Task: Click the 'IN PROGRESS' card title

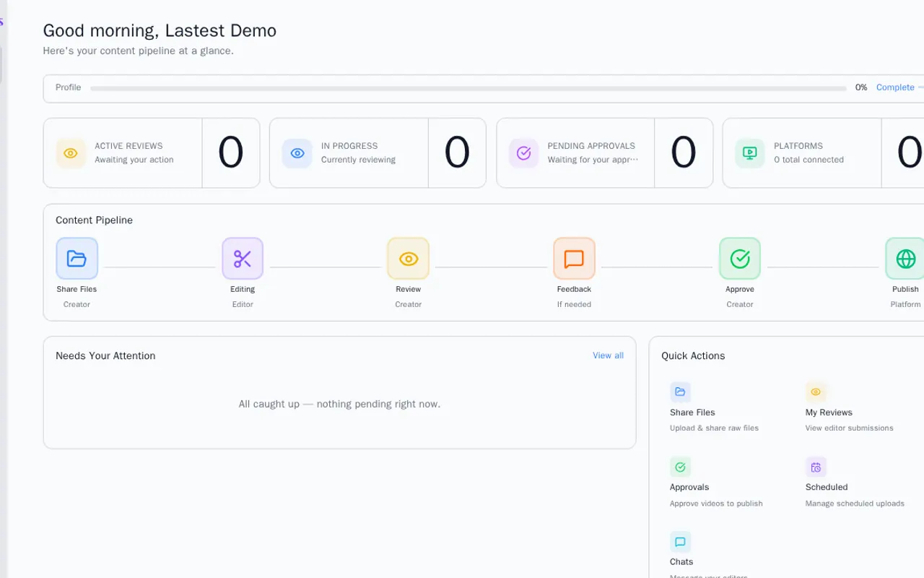Action: point(349,146)
